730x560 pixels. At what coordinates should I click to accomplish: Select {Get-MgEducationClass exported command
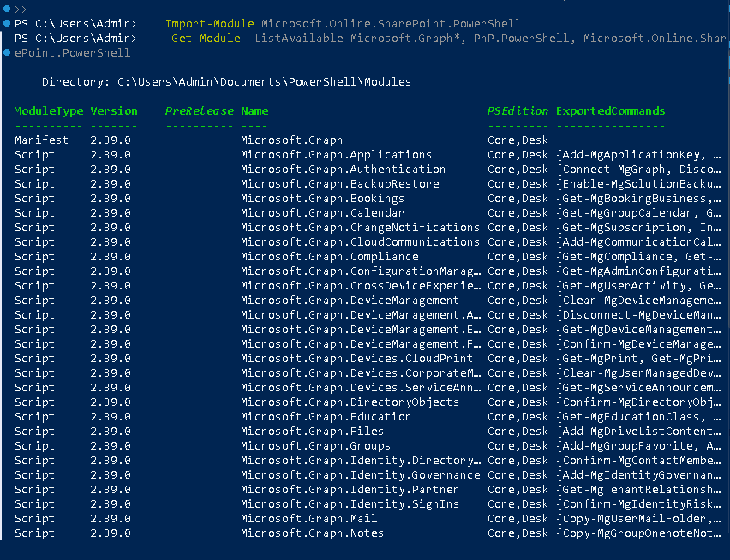pyautogui.click(x=631, y=417)
